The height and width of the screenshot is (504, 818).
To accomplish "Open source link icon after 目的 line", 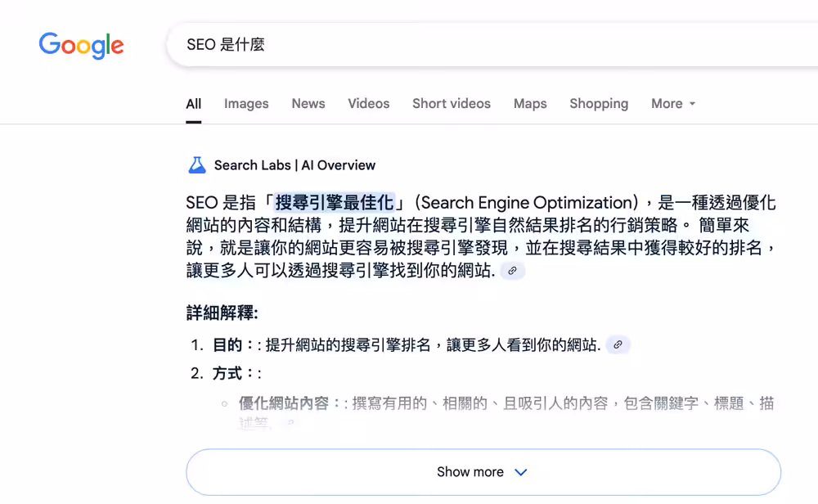I will coord(618,344).
